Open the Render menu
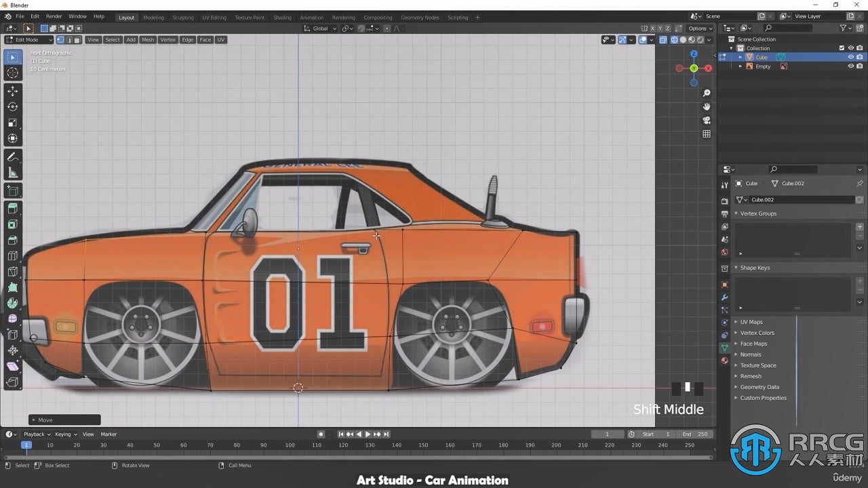 (x=54, y=16)
